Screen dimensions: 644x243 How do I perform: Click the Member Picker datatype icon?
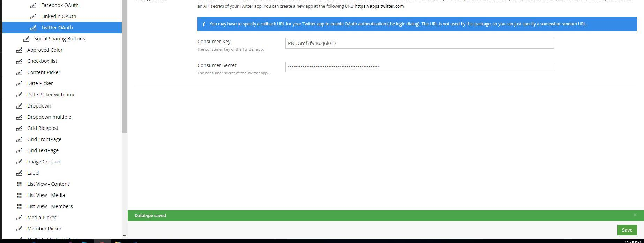pyautogui.click(x=19, y=229)
